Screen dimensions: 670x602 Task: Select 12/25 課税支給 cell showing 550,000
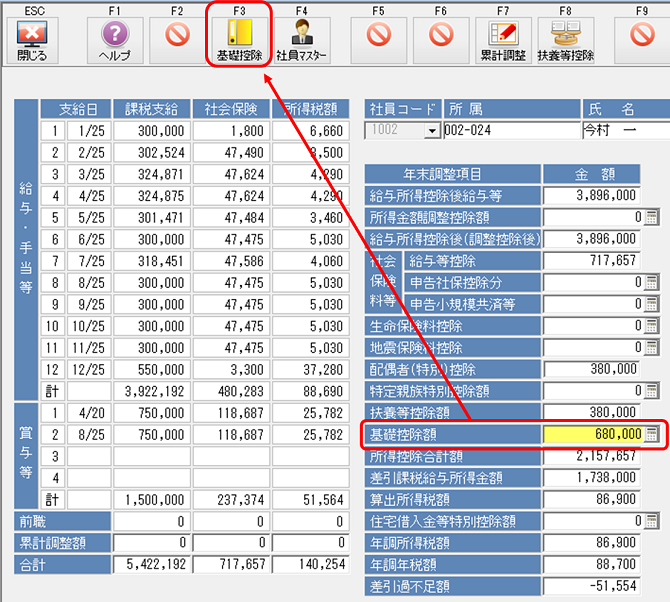(x=150, y=369)
